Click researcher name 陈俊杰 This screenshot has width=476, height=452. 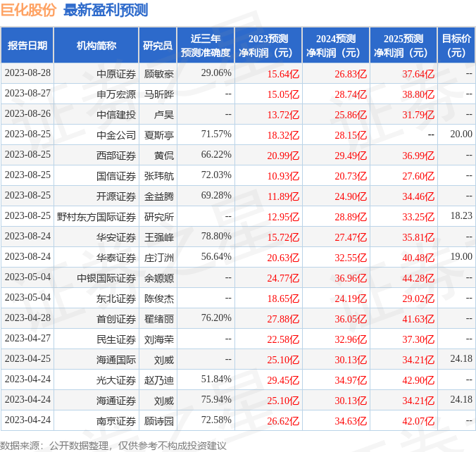158,298
